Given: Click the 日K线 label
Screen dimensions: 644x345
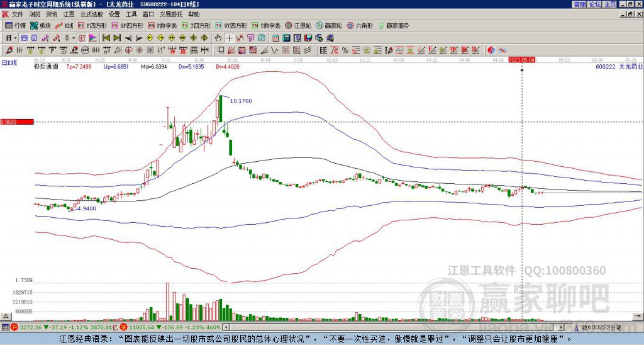Looking at the screenshot, I should [9, 63].
